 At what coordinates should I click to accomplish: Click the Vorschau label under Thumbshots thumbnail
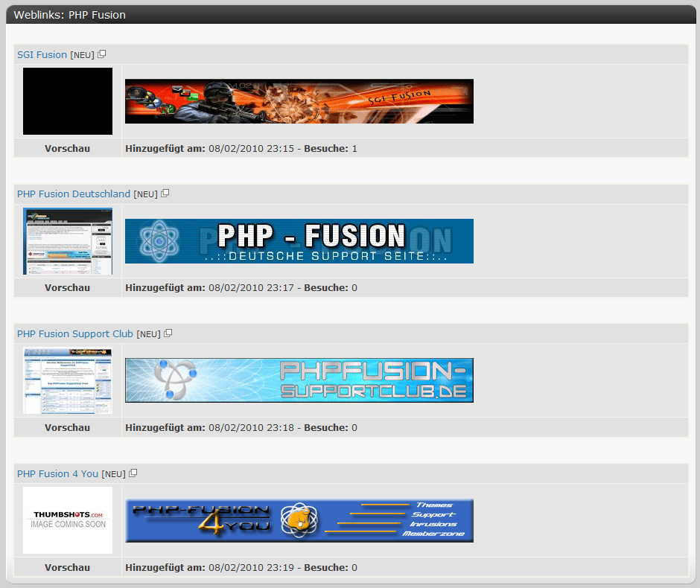68,567
